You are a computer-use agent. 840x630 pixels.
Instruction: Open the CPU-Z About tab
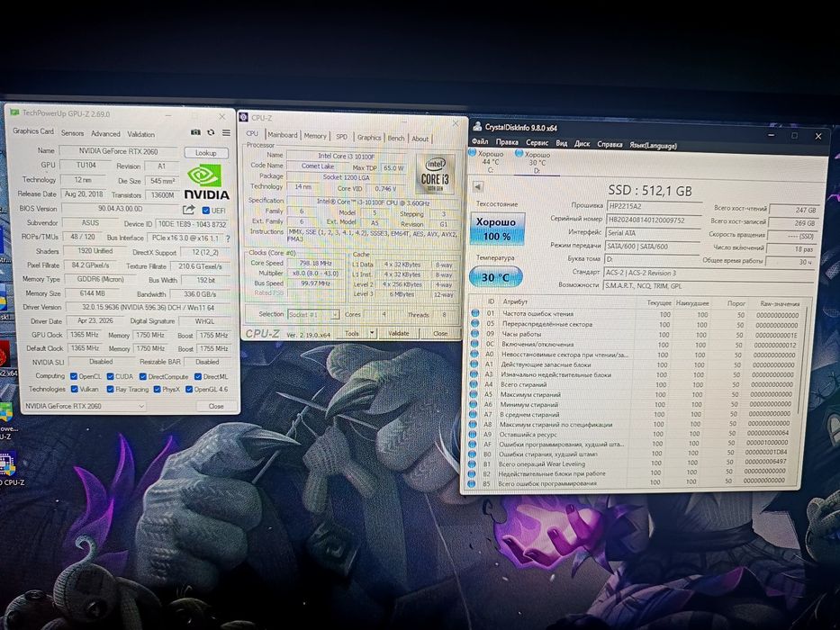420,139
